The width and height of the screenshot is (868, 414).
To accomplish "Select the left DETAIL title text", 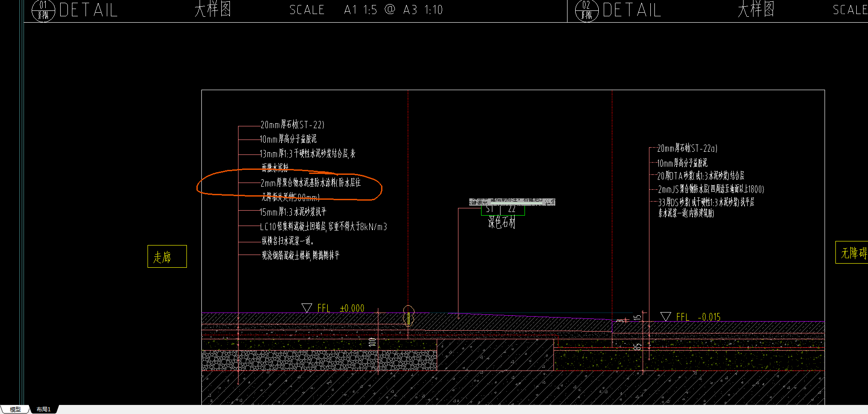I will pos(88,10).
